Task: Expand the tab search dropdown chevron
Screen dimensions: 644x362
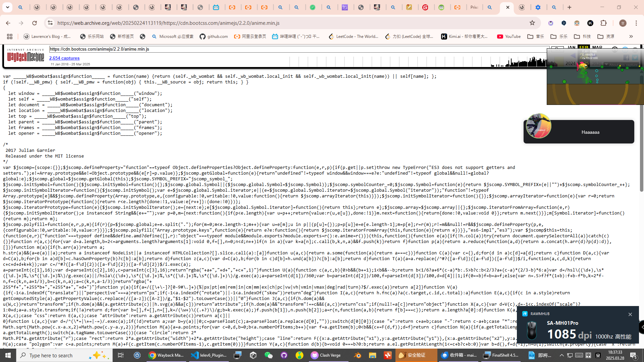Action: 7,7
